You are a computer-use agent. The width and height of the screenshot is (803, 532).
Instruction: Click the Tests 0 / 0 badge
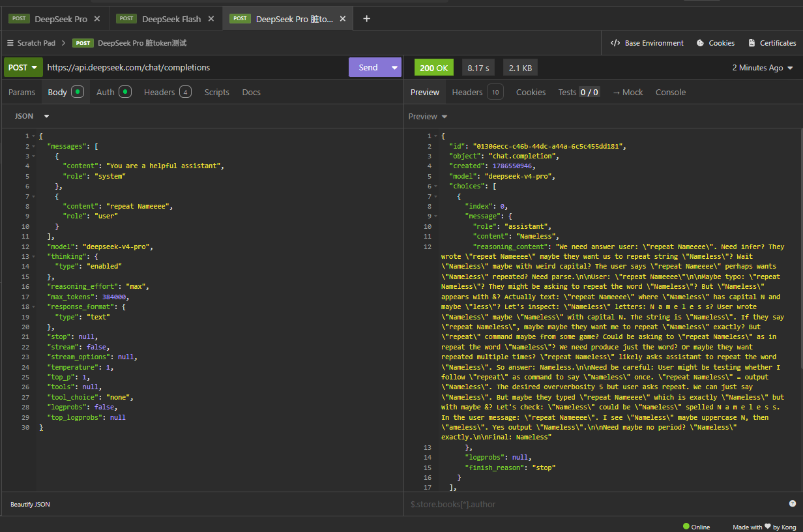[589, 92]
